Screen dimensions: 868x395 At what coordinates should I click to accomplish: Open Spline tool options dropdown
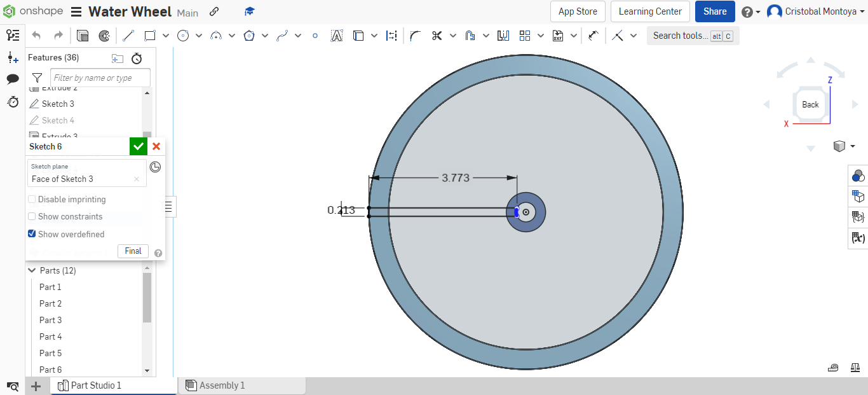click(298, 36)
